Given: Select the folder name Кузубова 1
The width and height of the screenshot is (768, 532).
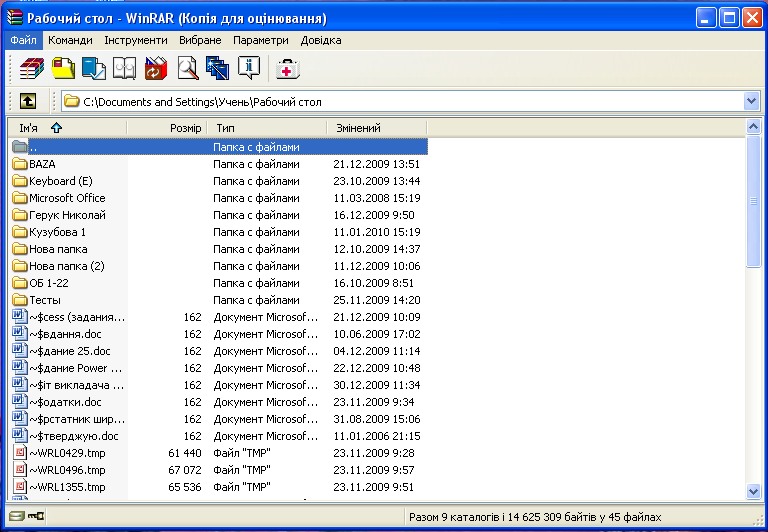Looking at the screenshot, I should point(57,232).
